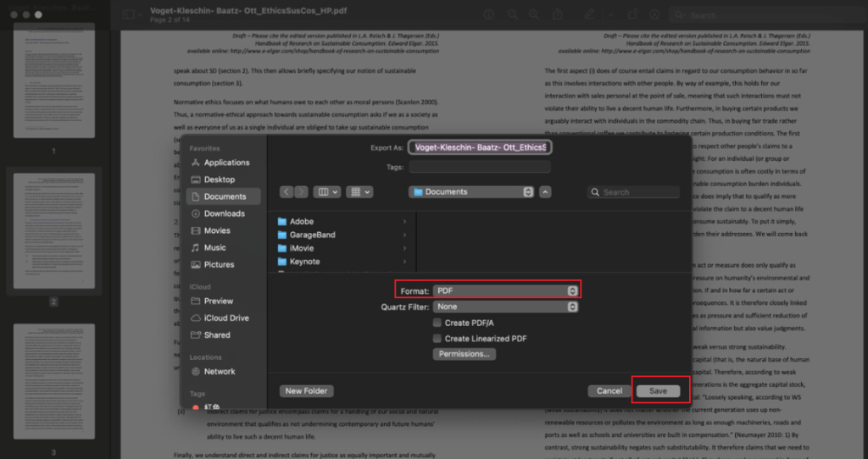Open the Downloads folder in sidebar

click(x=224, y=213)
